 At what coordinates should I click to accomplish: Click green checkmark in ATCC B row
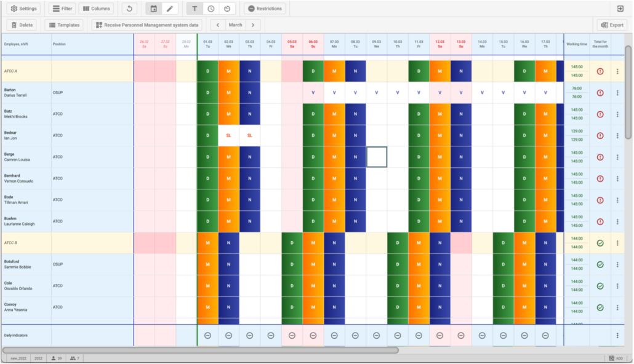point(600,243)
